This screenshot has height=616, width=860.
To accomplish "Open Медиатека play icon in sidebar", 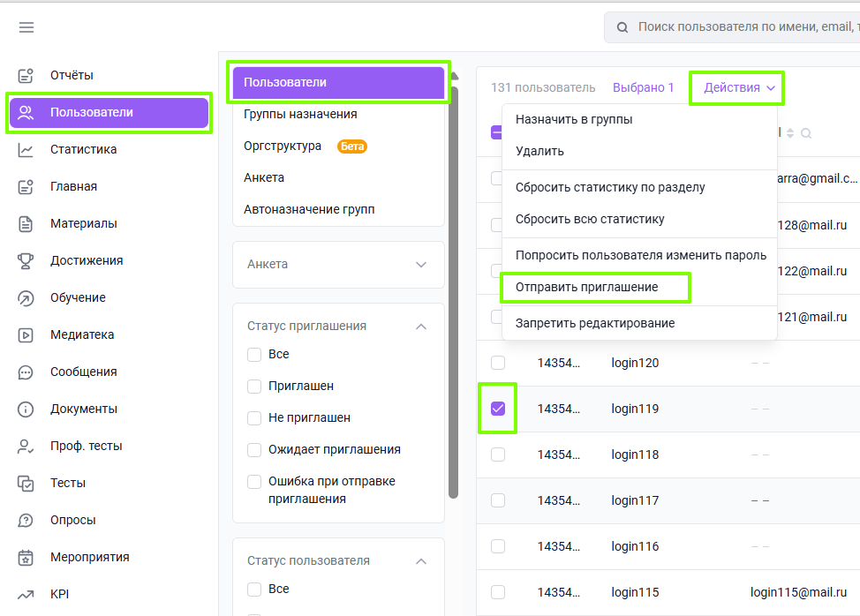I will click(26, 334).
